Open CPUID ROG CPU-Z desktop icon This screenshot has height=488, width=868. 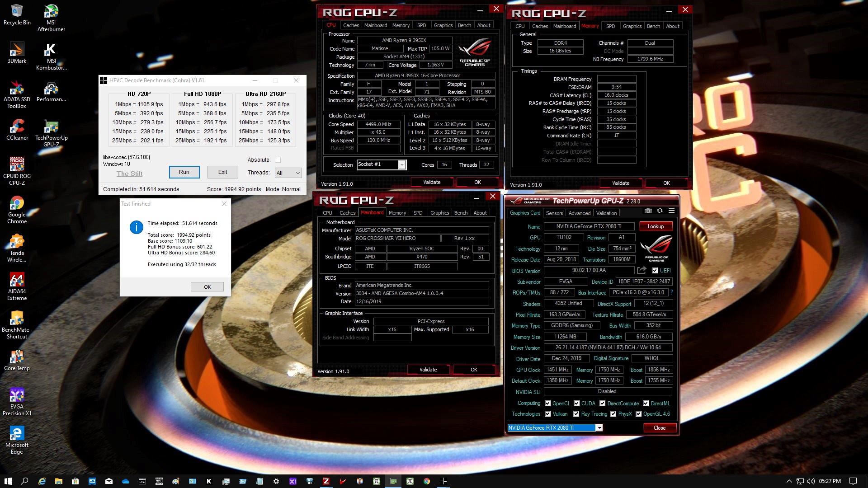pos(17,172)
